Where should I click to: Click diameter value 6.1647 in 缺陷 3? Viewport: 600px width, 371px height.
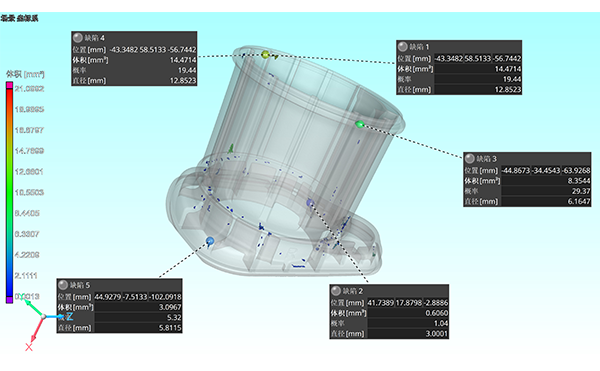579,201
